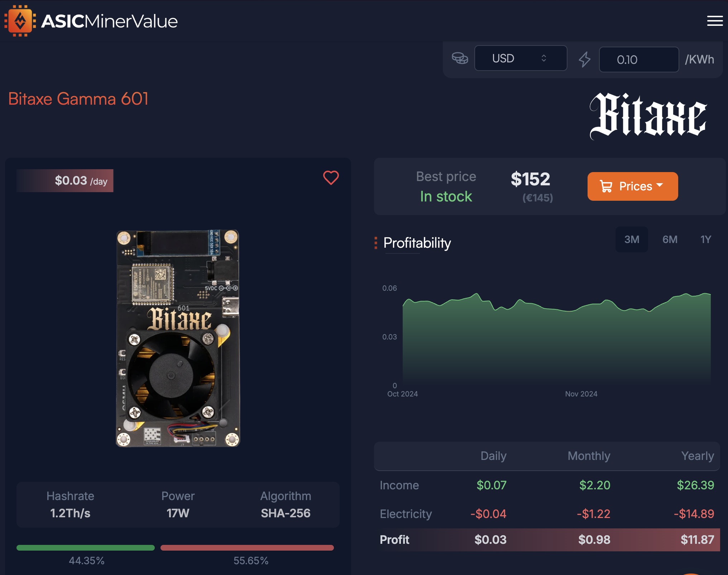Click daily electricity -$0.04
Screen dimensions: 728x575
(488, 514)
